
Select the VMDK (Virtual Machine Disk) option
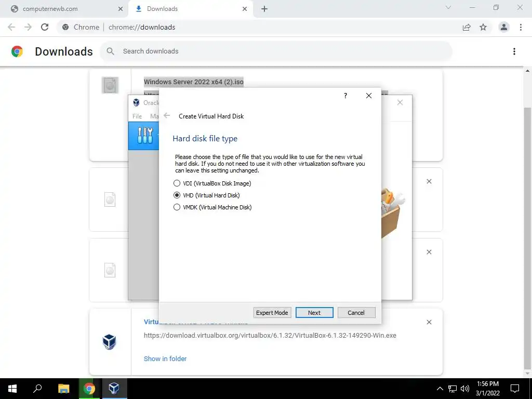(212, 207)
